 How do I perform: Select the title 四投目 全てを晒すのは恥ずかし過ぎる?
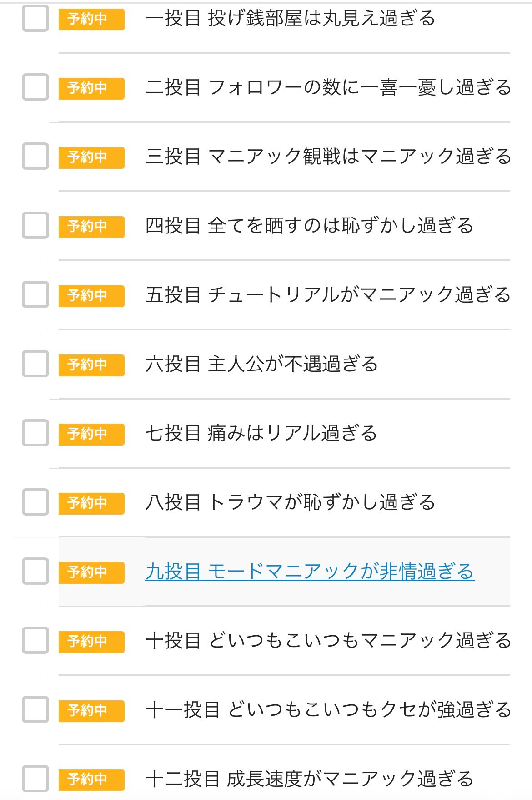coord(309,226)
